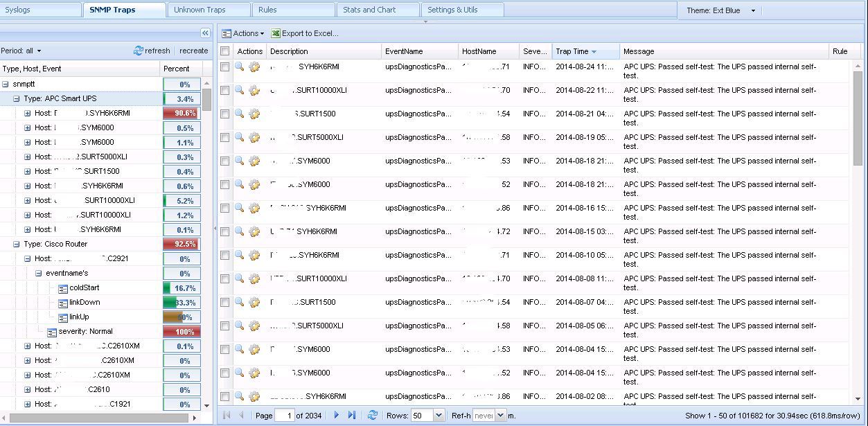Click the grid refresh icon in paging bar
The height and width of the screenshot is (426, 868).
point(373,415)
